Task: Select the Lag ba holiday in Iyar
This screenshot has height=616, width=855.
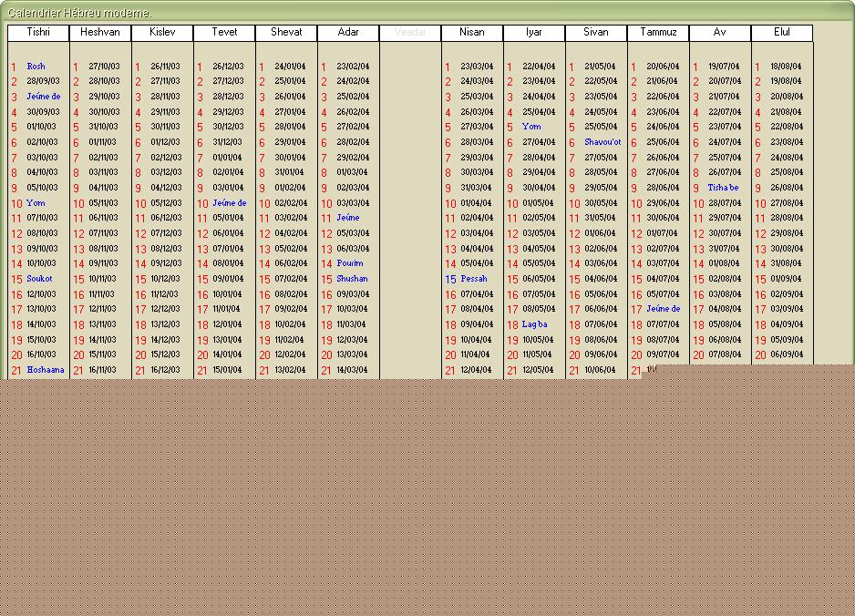Action: (x=535, y=324)
